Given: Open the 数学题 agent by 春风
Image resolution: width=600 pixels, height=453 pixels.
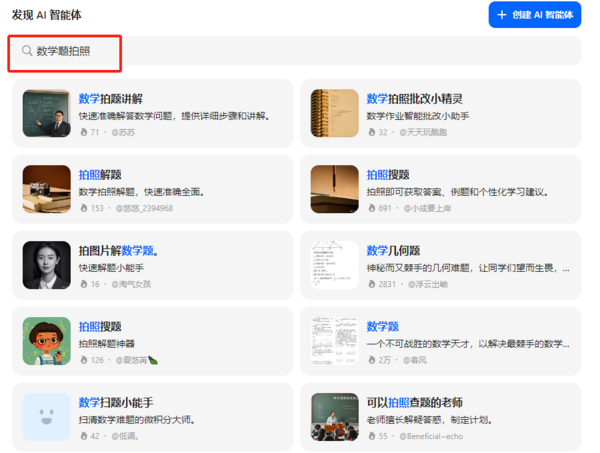Looking at the screenshot, I should (440, 341).
